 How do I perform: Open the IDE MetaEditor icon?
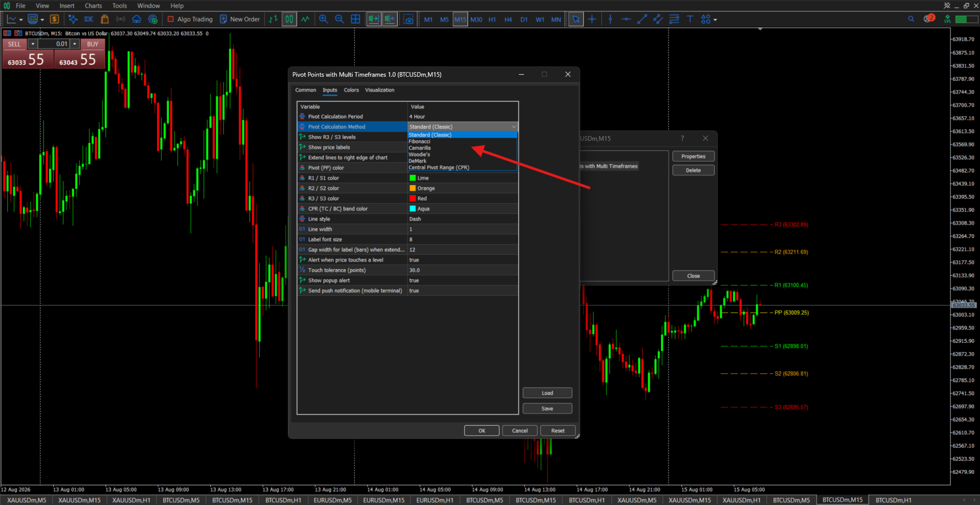point(88,19)
